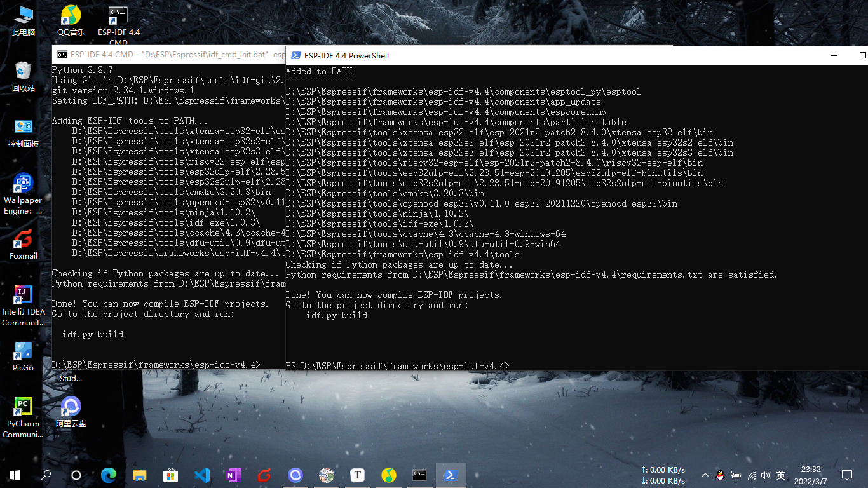The width and height of the screenshot is (868, 488).
Task: Click the active PowerShell taskbar button
Action: click(451, 475)
